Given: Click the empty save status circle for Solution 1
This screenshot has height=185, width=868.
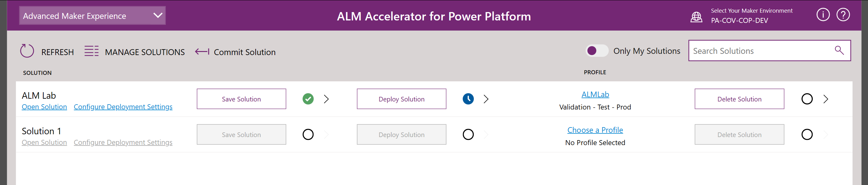Looking at the screenshot, I should point(308,134).
